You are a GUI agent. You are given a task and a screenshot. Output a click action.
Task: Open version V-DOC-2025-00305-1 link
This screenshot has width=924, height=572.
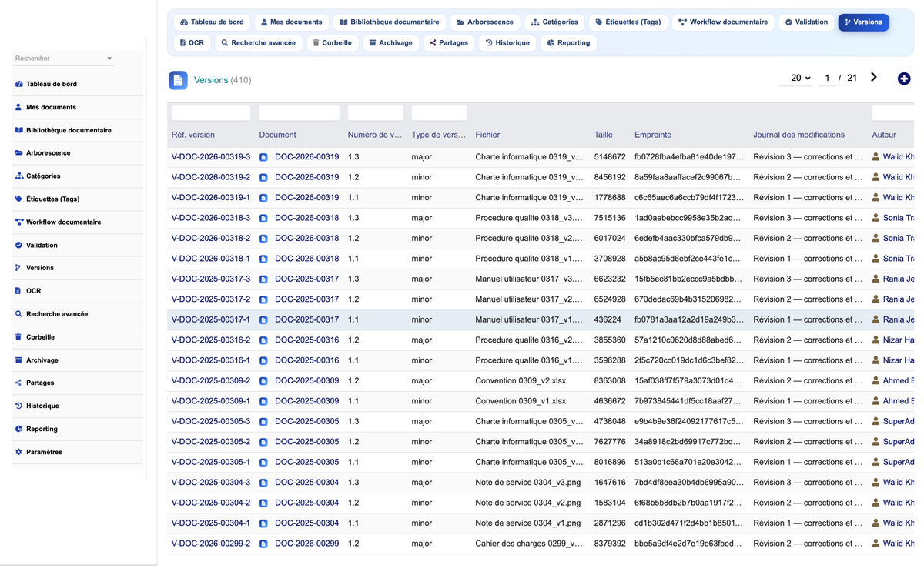click(210, 462)
